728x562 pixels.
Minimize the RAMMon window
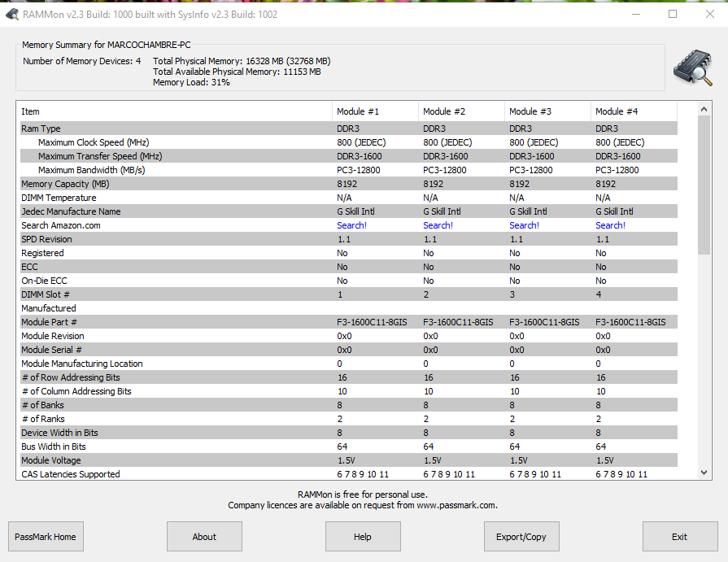(x=636, y=14)
